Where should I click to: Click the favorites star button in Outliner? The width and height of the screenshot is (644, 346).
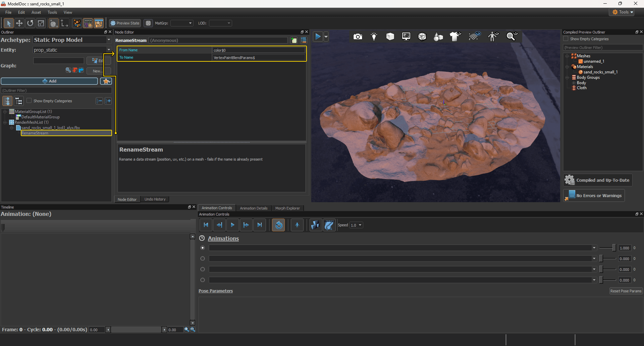pos(106,81)
